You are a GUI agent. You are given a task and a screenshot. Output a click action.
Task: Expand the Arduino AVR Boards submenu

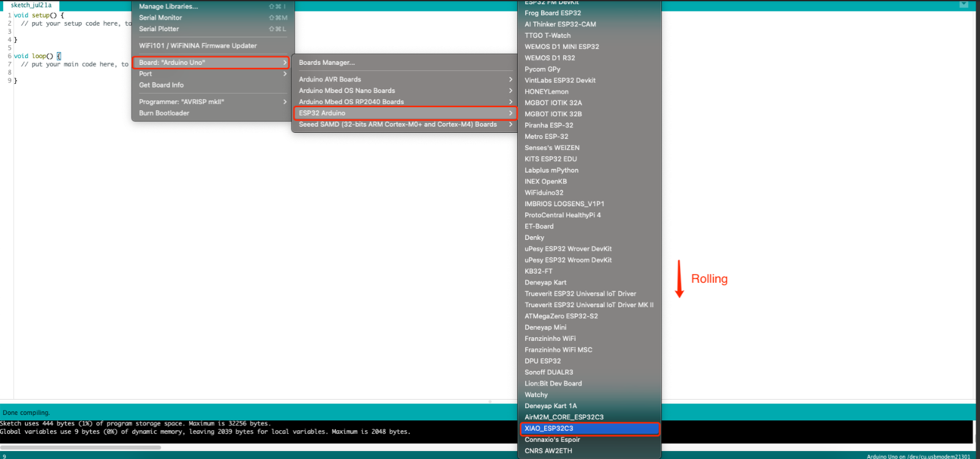tap(405, 80)
